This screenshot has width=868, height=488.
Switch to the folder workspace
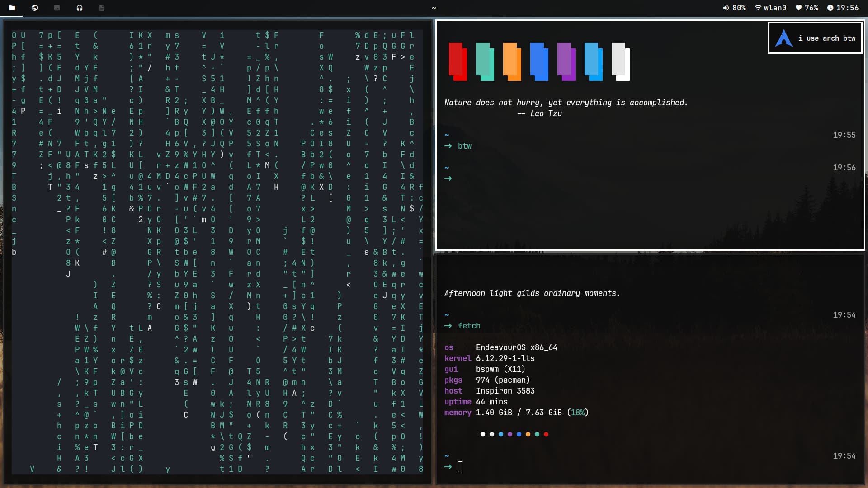(x=12, y=8)
